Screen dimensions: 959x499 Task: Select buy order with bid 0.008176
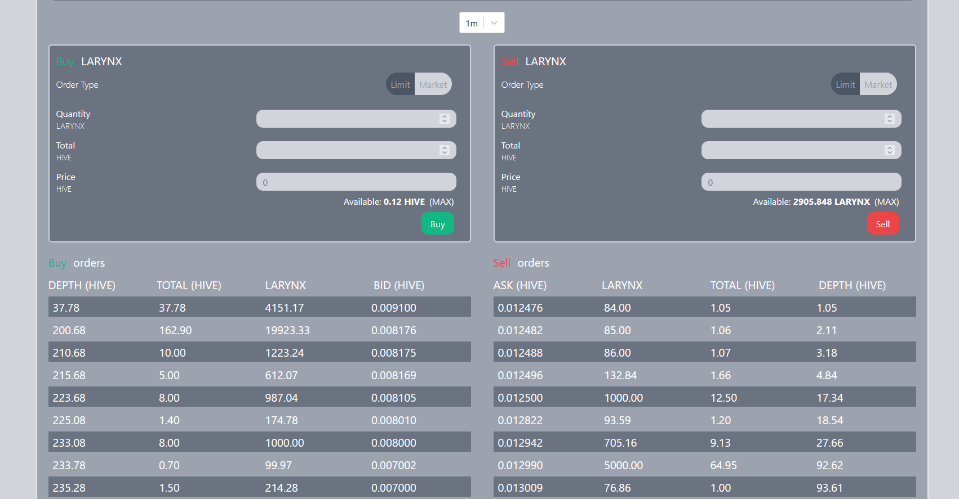pos(259,330)
